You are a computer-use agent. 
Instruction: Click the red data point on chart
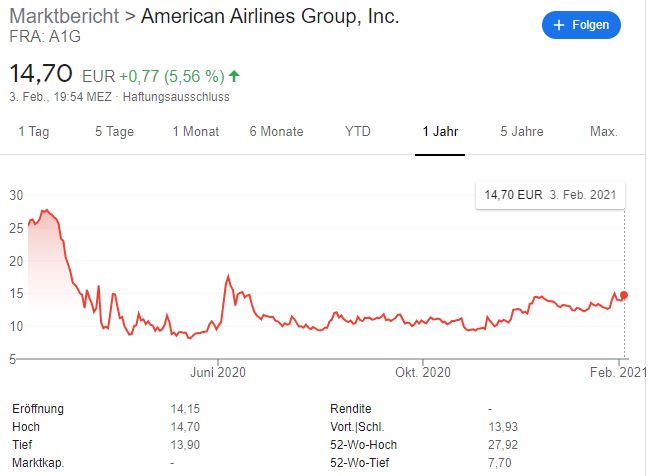pyautogui.click(x=624, y=295)
